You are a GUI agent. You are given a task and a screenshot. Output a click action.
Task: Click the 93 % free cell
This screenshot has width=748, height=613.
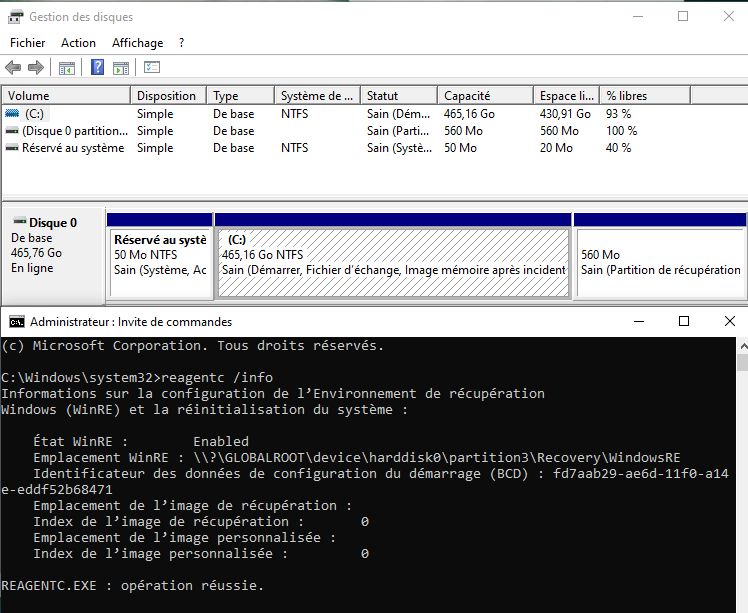pyautogui.click(x=618, y=114)
